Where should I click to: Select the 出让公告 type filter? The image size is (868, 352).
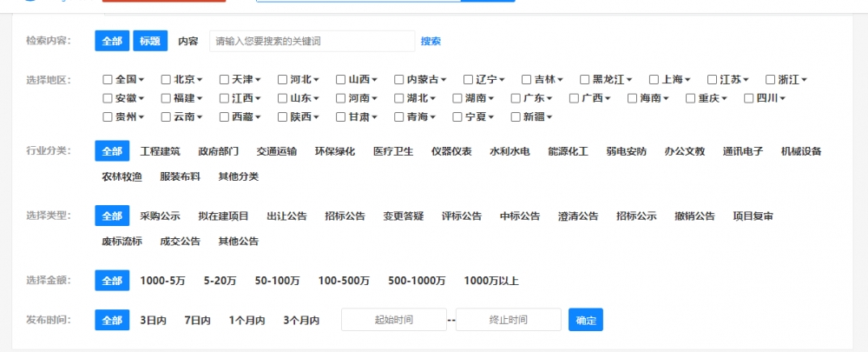286,216
